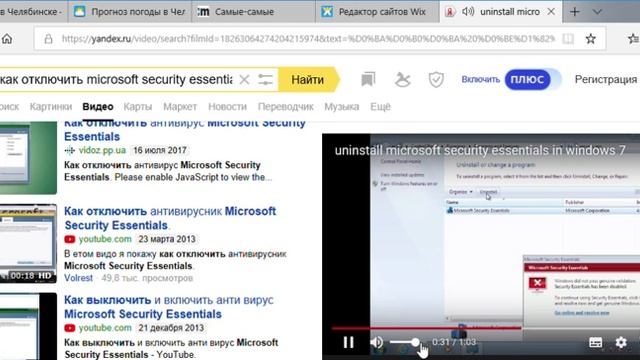
Task: Click the Найти search button
Action: click(308, 79)
